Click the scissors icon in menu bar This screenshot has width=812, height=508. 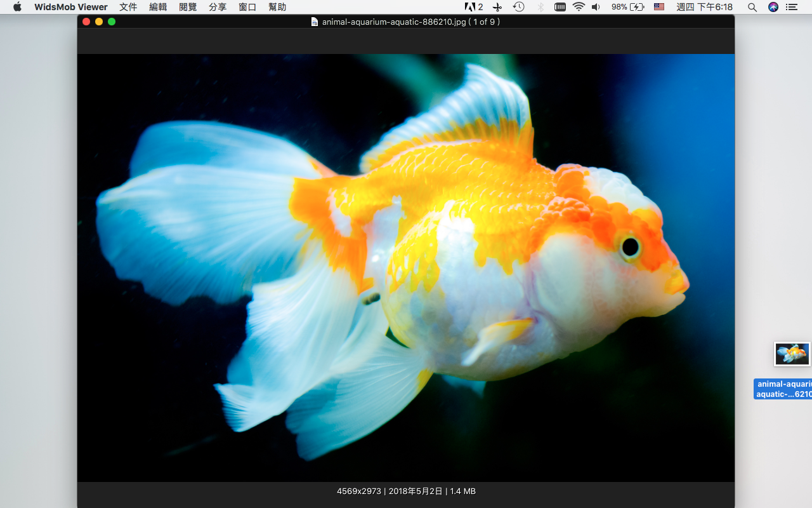click(497, 7)
